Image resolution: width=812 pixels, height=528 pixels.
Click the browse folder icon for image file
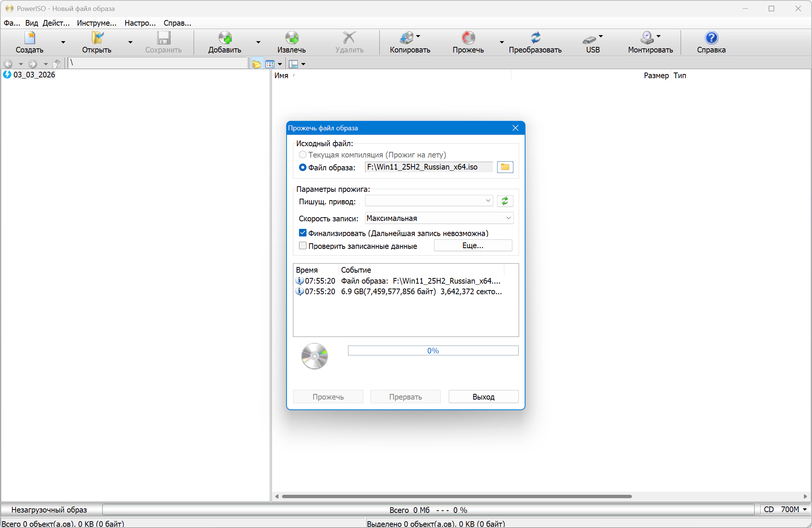pyautogui.click(x=505, y=167)
